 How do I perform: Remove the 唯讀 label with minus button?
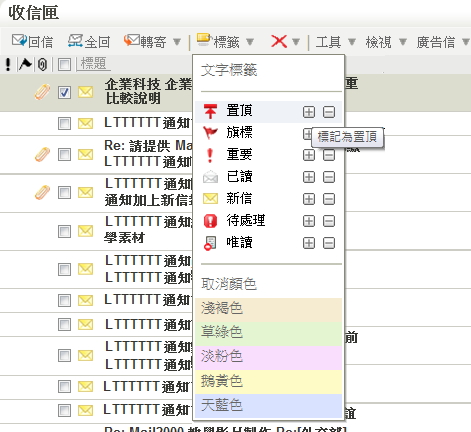(x=329, y=243)
